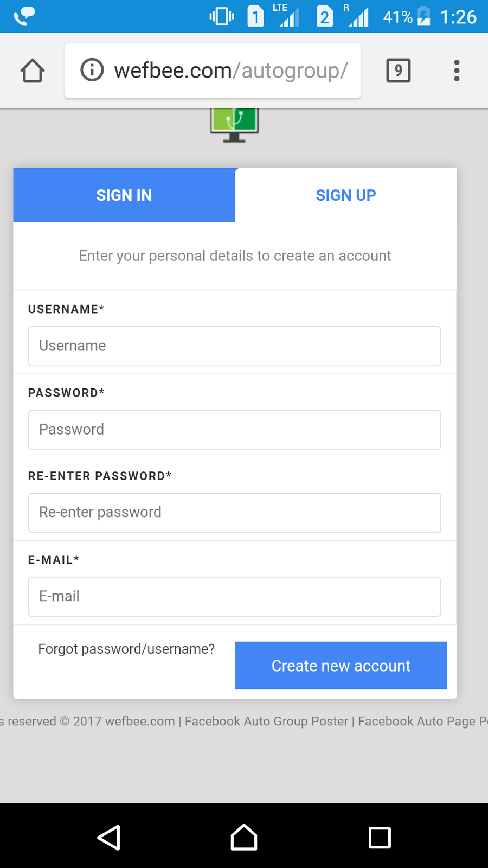The width and height of the screenshot is (488, 868).
Task: Click into the Password field
Action: [234, 430]
